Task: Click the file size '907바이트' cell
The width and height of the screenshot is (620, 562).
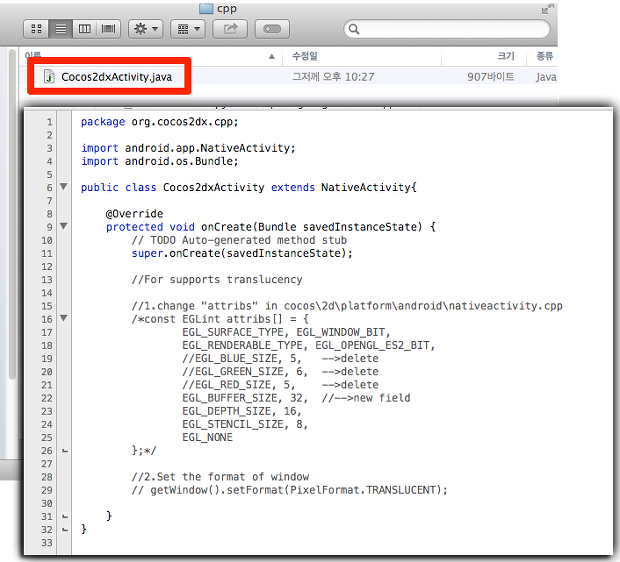Action: pos(491,77)
